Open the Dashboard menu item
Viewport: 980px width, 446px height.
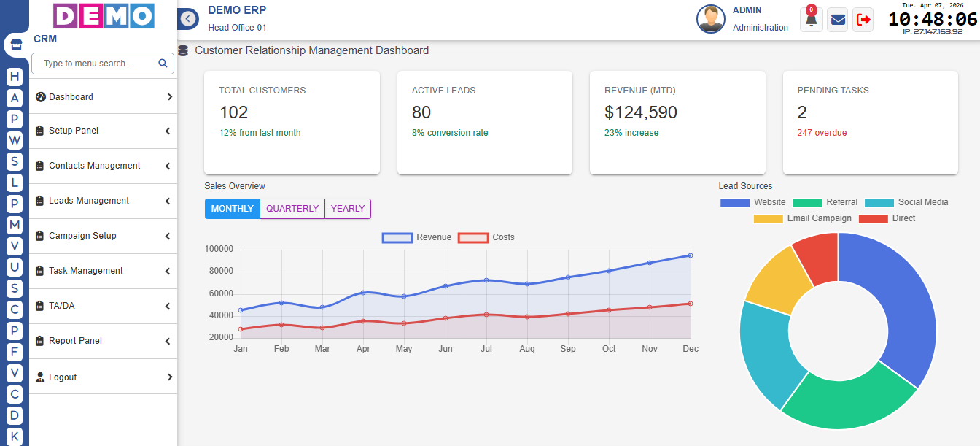coord(103,97)
